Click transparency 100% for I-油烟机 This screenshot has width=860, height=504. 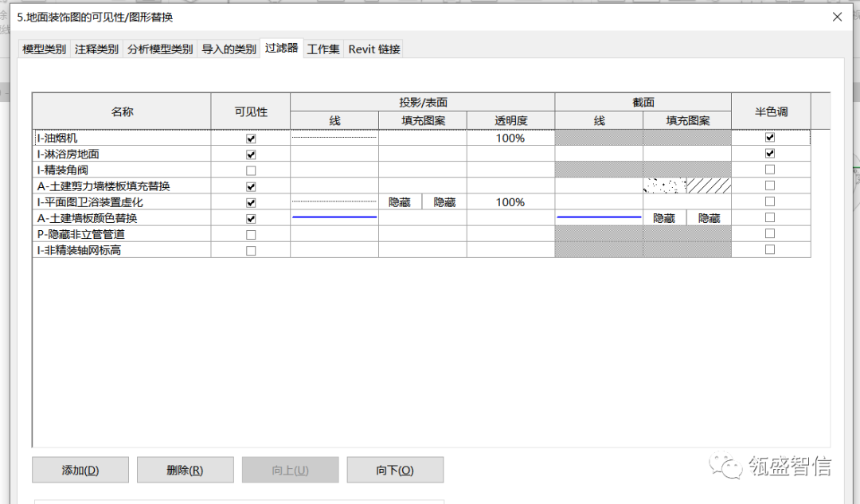pos(510,138)
